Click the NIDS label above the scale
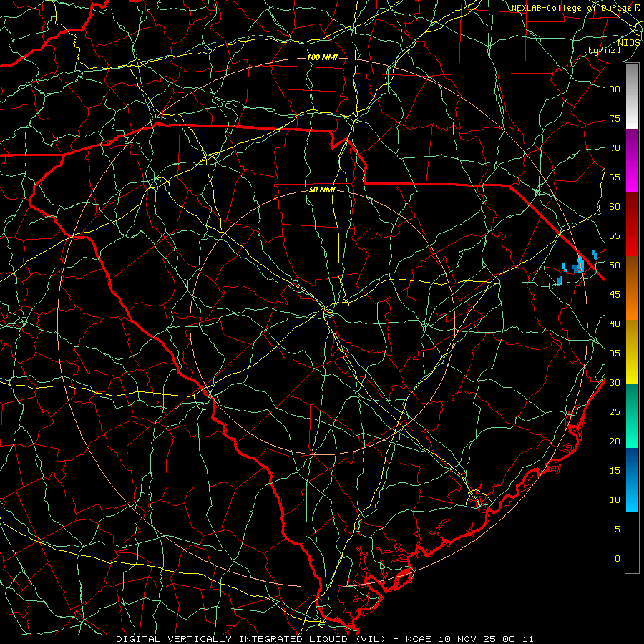 628,42
